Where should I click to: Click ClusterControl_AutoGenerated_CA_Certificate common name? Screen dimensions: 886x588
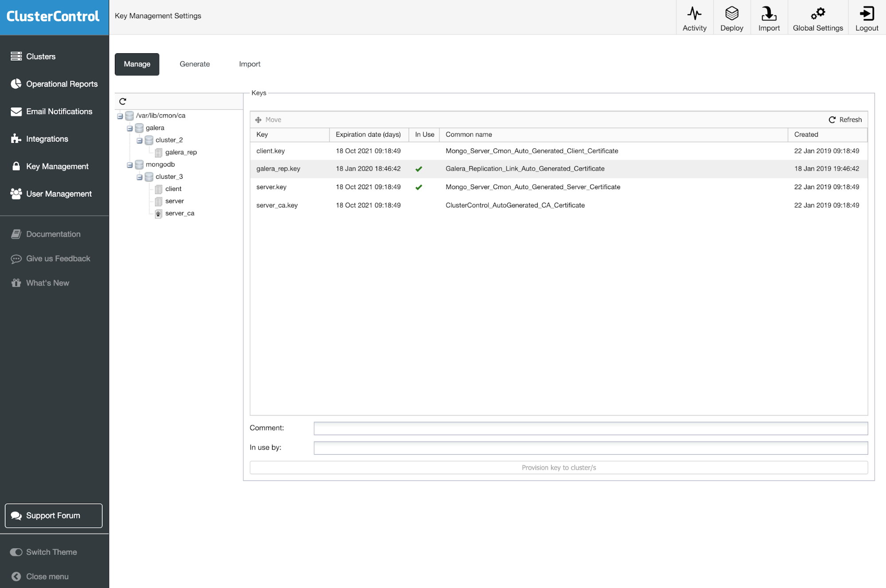[515, 205]
